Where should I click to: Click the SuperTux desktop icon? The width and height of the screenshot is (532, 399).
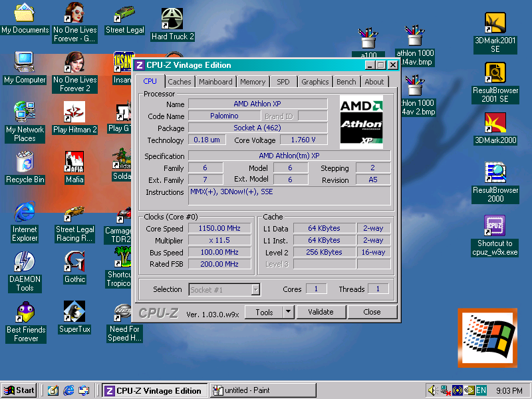tap(74, 312)
